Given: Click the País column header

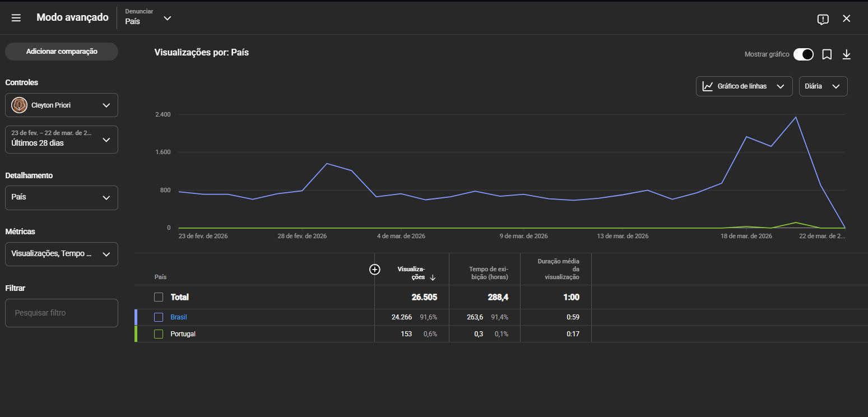Looking at the screenshot, I should click(x=160, y=277).
